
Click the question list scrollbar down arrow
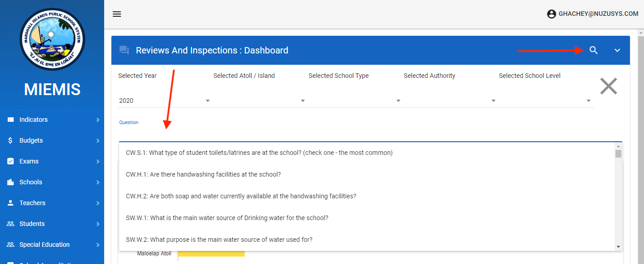coord(618,247)
